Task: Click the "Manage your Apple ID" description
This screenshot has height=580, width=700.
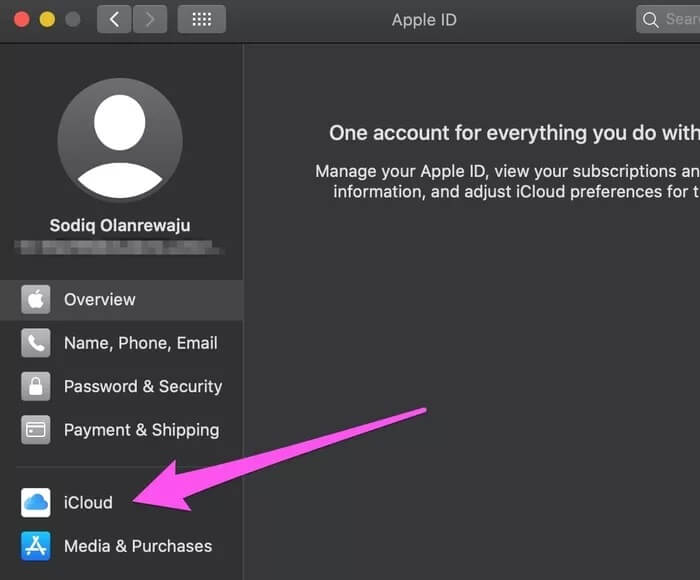Action: click(508, 181)
